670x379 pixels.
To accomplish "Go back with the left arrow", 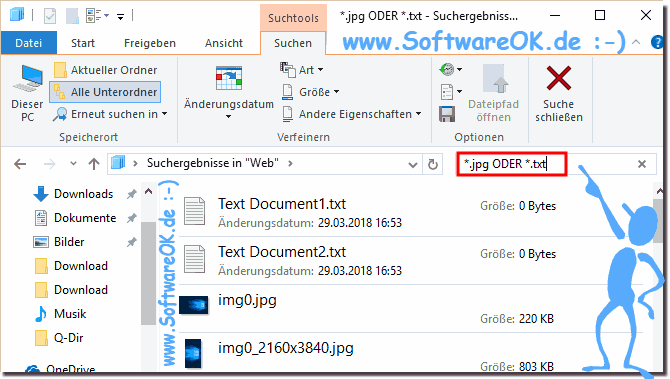I will (x=20, y=164).
